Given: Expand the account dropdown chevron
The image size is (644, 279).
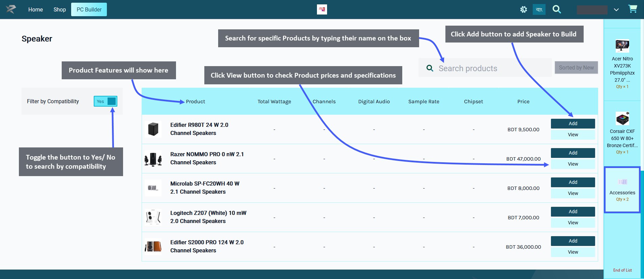Looking at the screenshot, I should 616,10.
